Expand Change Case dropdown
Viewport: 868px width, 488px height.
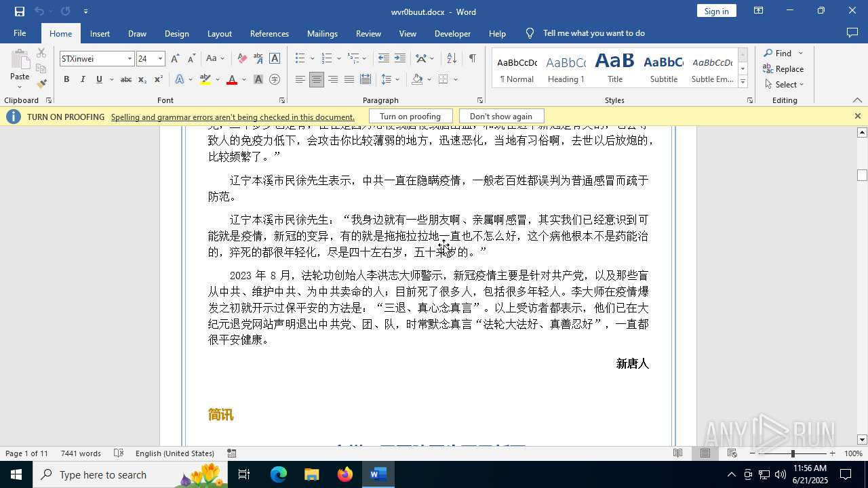click(216, 59)
